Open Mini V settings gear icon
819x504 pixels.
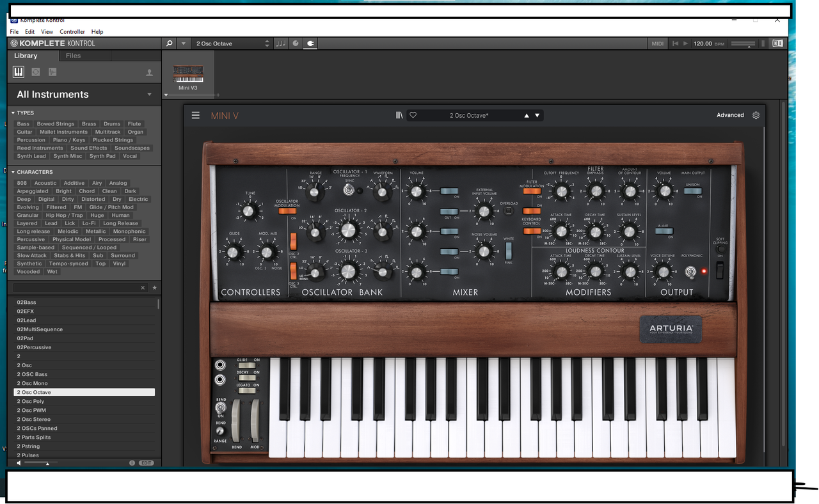point(756,115)
